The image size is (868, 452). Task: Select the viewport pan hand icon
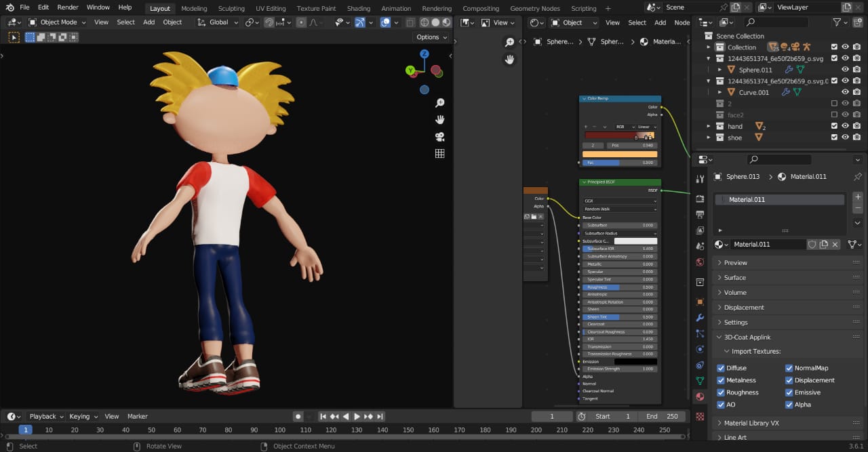point(439,120)
